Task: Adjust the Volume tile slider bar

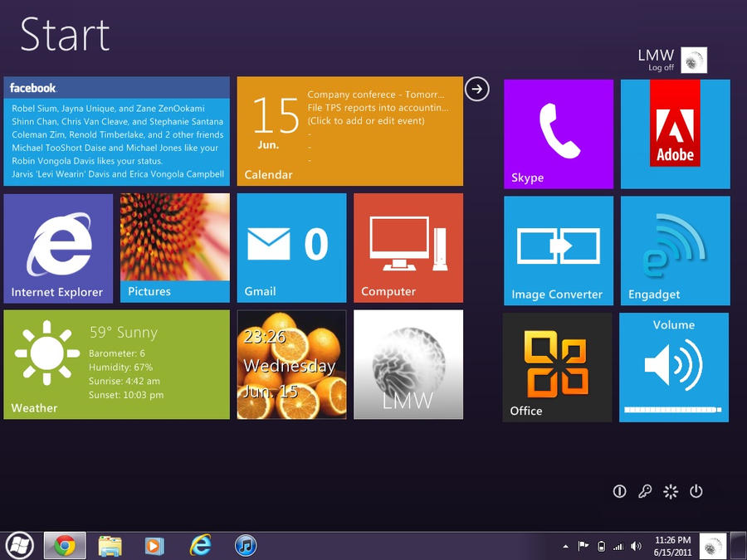Action: click(672, 410)
